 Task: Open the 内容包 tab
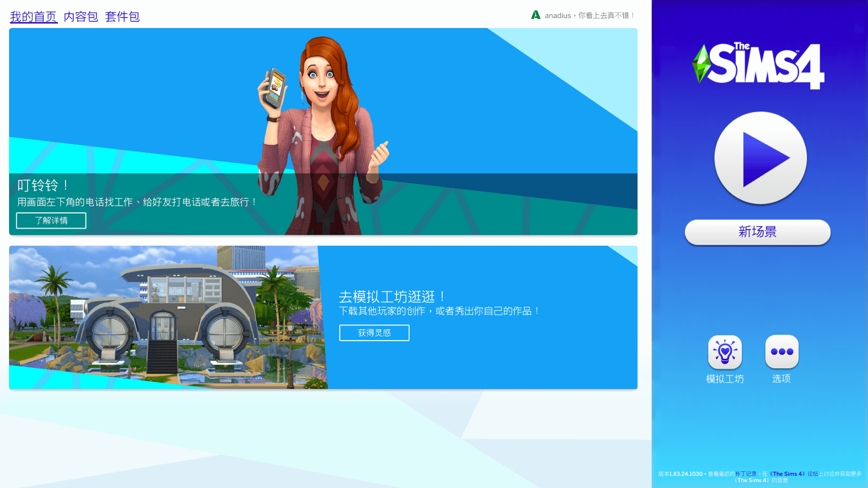81,17
